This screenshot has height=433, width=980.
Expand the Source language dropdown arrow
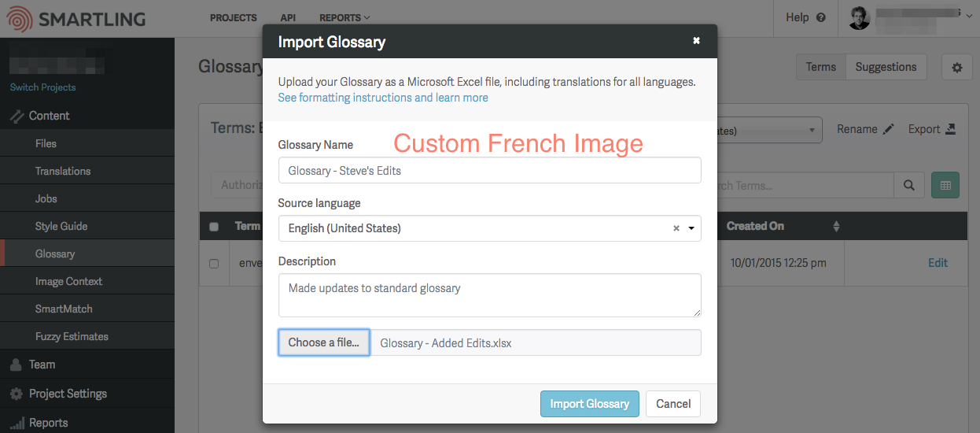691,228
